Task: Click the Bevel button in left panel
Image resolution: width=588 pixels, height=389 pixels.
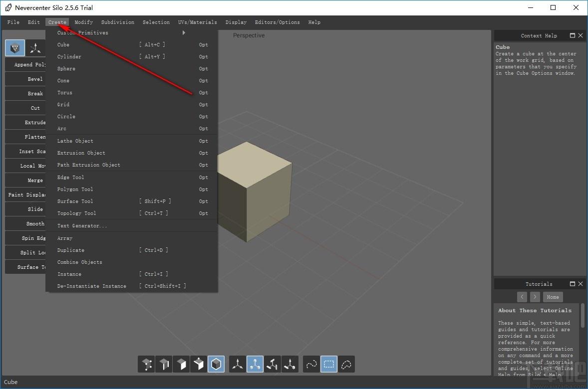Action: [x=25, y=79]
